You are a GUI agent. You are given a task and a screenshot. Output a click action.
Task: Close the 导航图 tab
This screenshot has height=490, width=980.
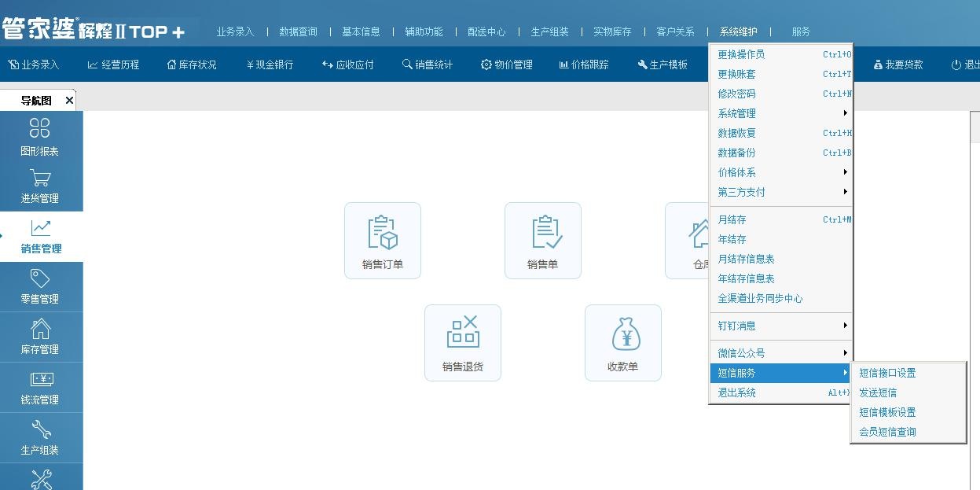[x=69, y=101]
